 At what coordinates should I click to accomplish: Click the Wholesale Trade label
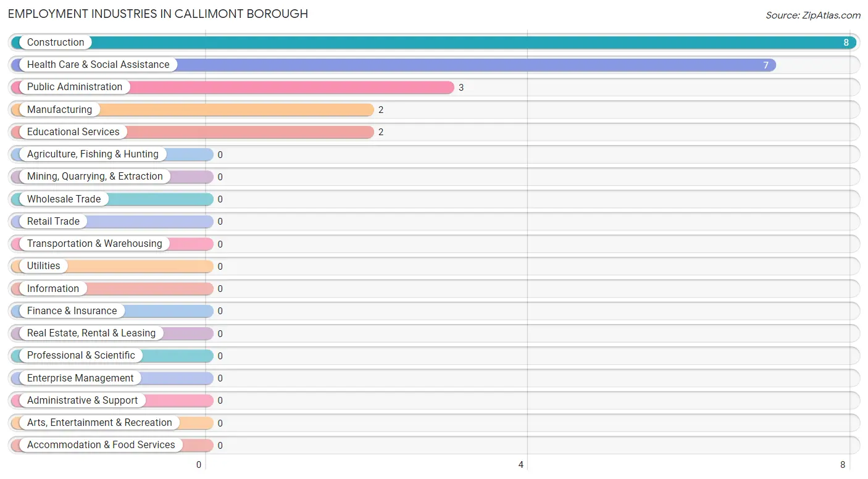[x=64, y=199]
